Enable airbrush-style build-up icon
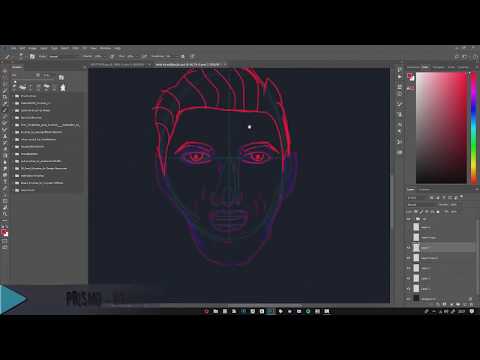Image resolution: width=480 pixels, height=360 pixels. coord(144,57)
